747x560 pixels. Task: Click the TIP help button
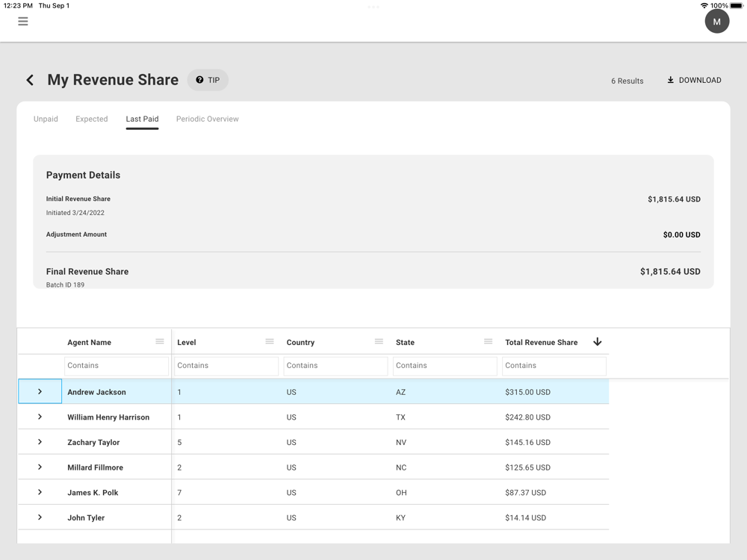click(208, 80)
